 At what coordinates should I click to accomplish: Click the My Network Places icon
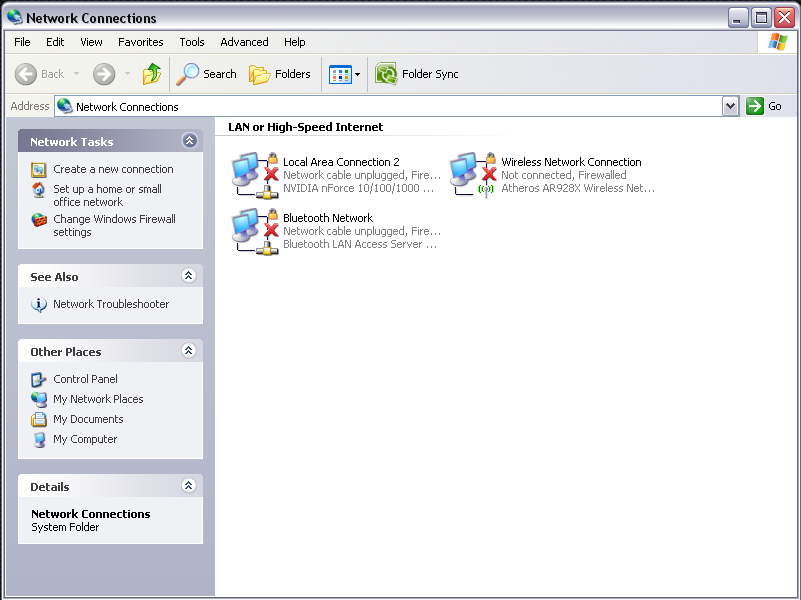click(39, 399)
